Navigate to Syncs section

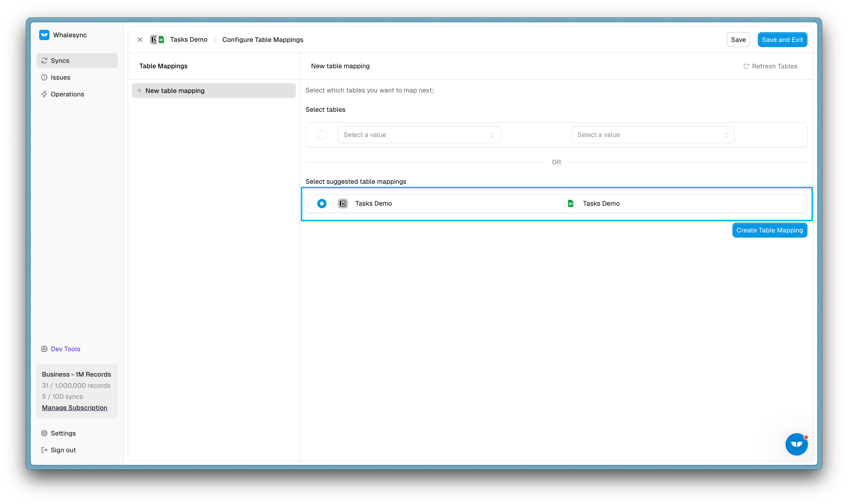[x=60, y=61]
